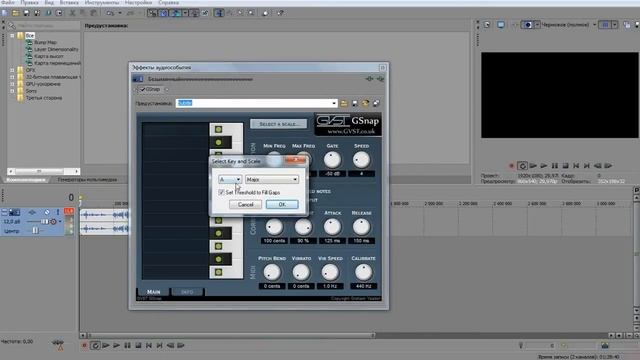This screenshot has width=640, height=360.
Task: Click the solo exclamation icon on audio track
Action: click(58, 212)
